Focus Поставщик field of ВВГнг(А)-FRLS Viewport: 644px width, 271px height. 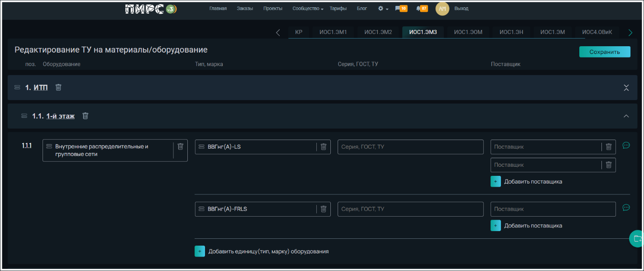pos(553,209)
